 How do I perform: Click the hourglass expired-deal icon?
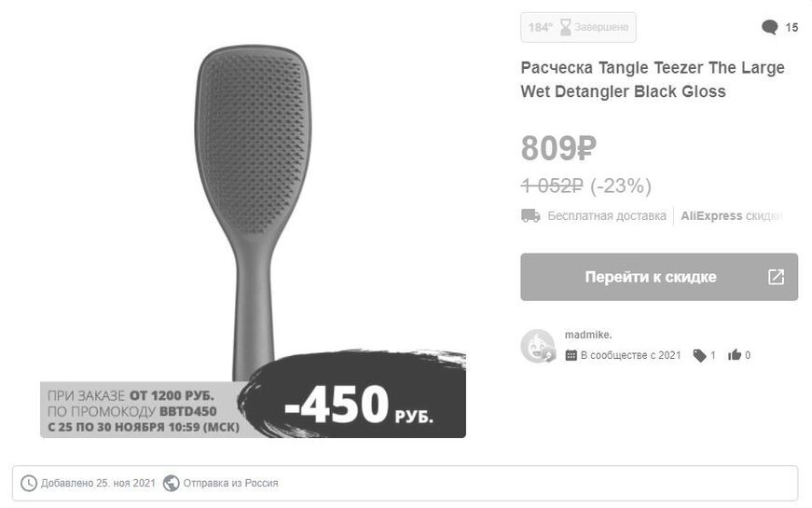click(565, 28)
